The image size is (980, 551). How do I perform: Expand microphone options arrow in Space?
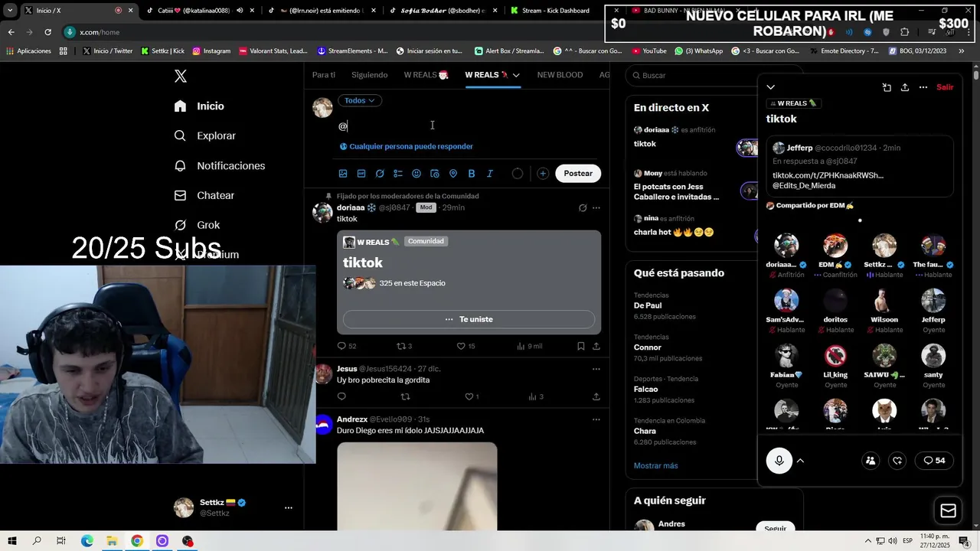(x=800, y=461)
